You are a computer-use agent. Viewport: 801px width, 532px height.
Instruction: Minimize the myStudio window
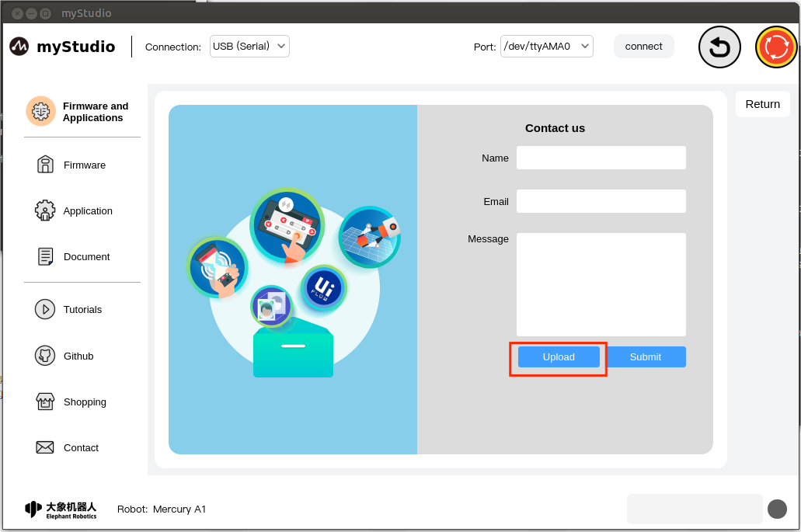pyautogui.click(x=31, y=13)
